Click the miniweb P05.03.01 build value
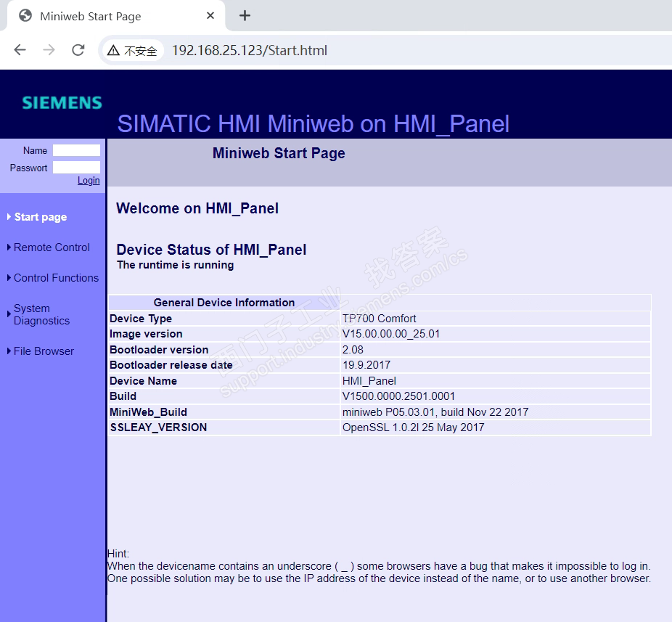Image resolution: width=672 pixels, height=622 pixels. [x=435, y=412]
